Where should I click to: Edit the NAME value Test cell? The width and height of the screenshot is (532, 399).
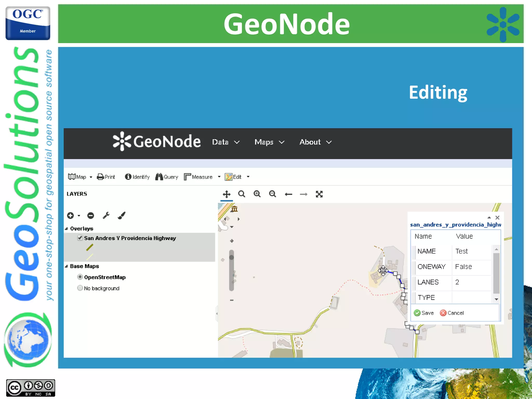[471, 251]
